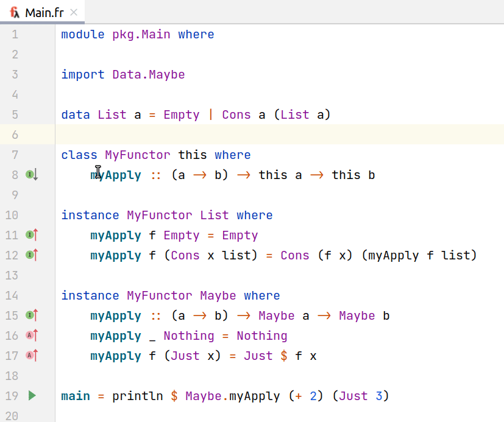Place caret on empty line 6

(280, 135)
